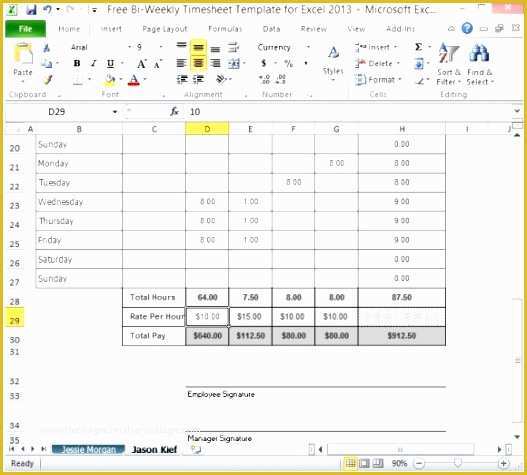Apply percent style format
Image resolution: width=527 pixels, height=475 pixels.
(x=288, y=64)
